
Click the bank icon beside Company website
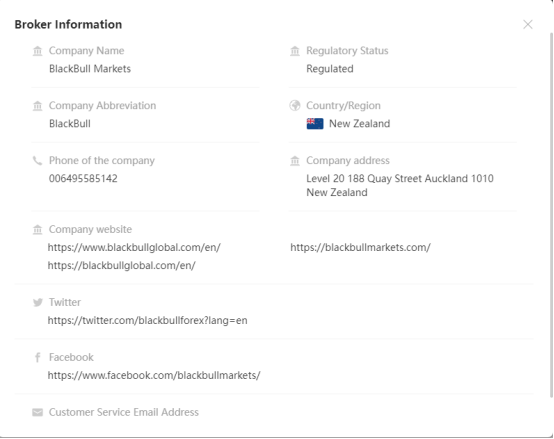pos(37,230)
